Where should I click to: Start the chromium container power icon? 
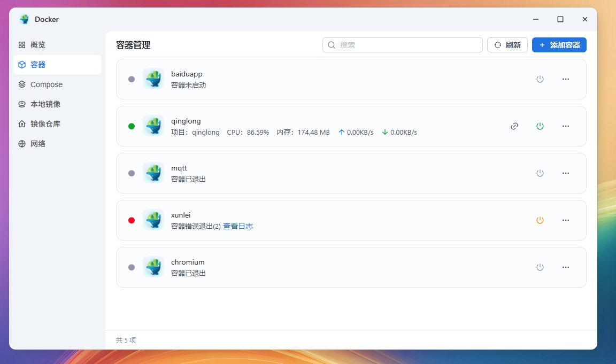pyautogui.click(x=540, y=267)
